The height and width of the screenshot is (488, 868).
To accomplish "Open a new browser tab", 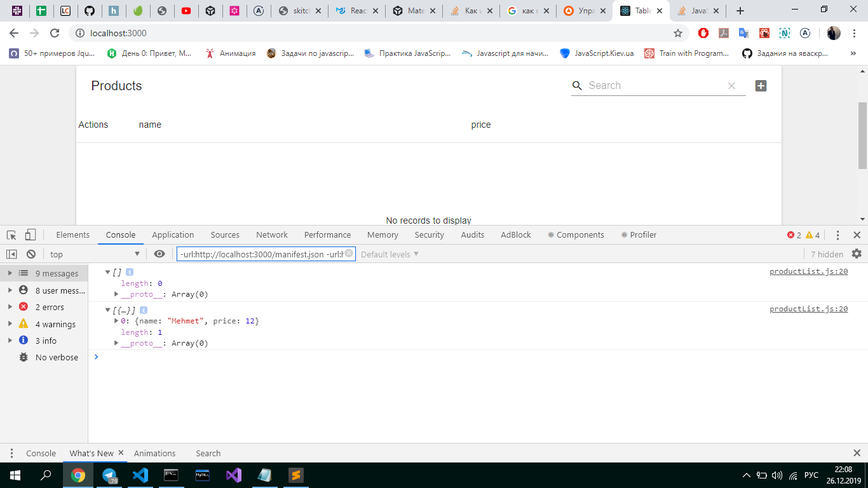I will point(740,11).
